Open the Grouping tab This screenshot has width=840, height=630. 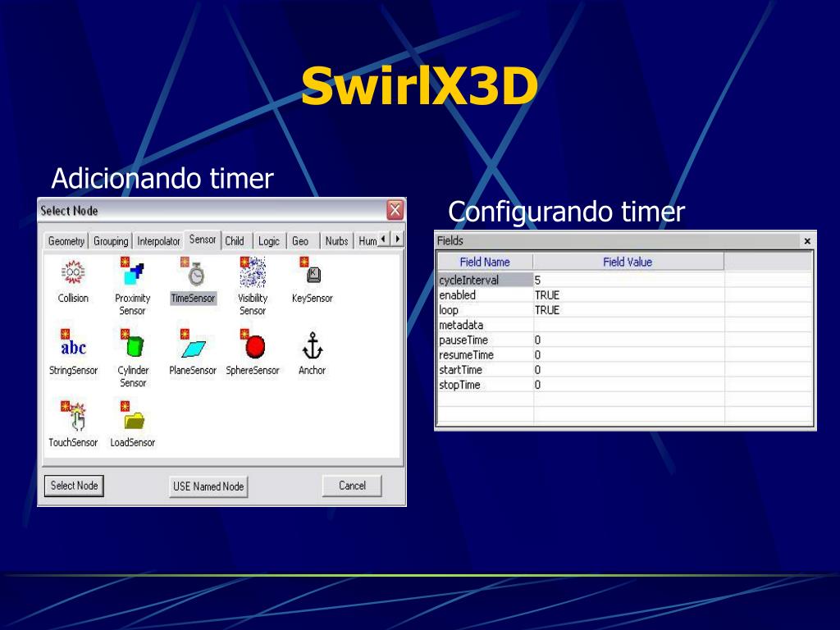point(111,241)
